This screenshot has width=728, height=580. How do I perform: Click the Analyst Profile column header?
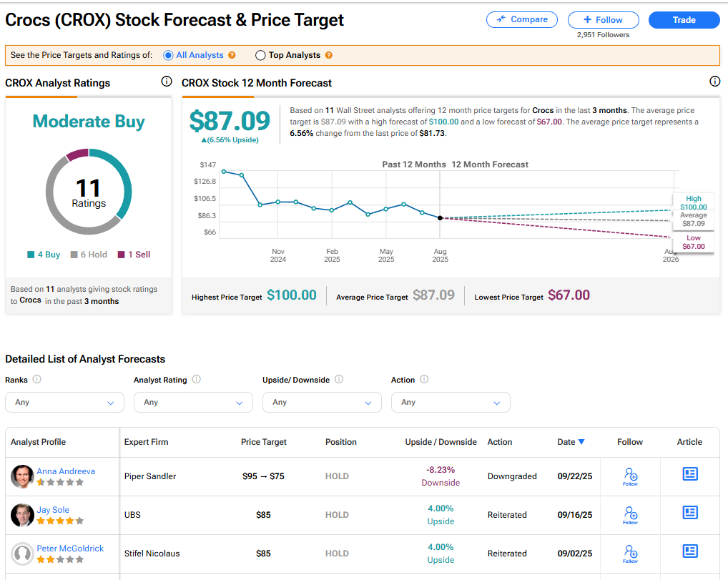[x=38, y=442]
